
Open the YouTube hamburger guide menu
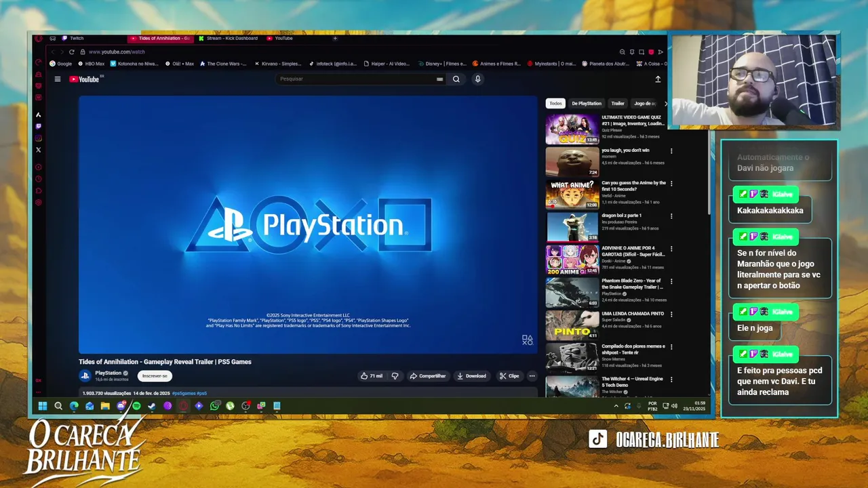pos(58,79)
